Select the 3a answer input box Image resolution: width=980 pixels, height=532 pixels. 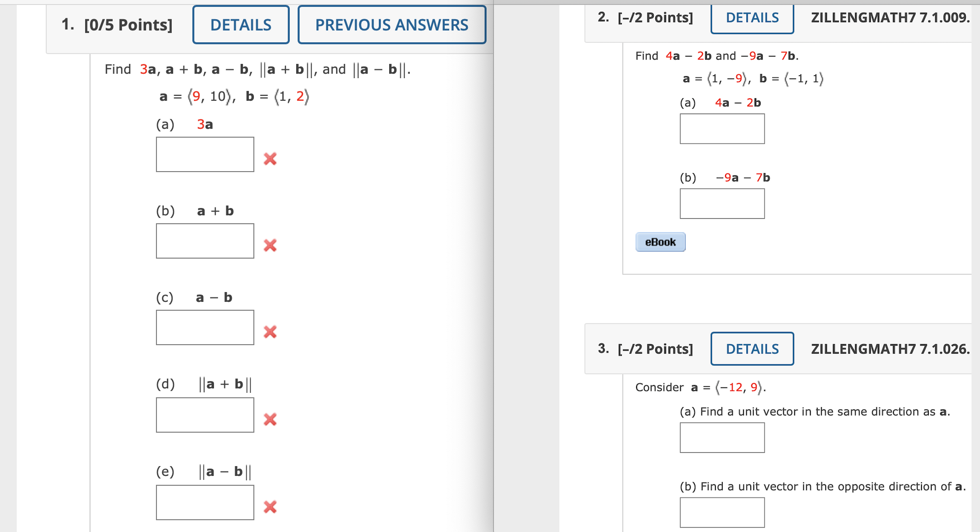(x=205, y=154)
